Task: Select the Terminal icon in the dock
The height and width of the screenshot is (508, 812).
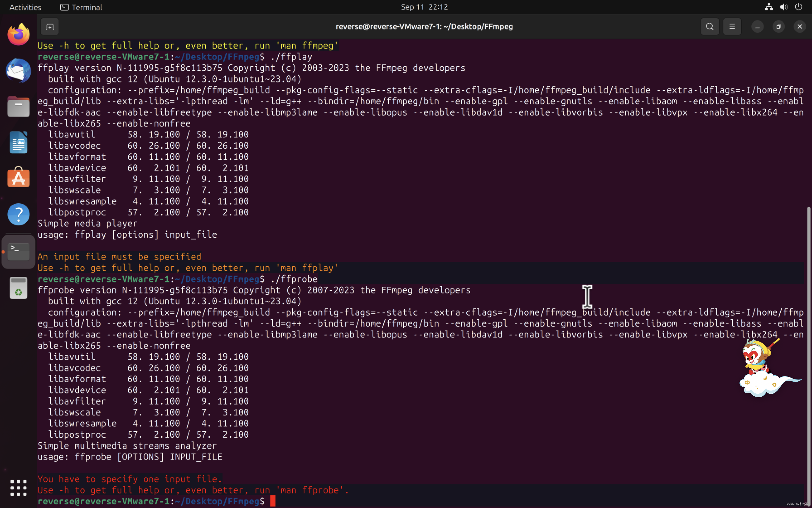Action: tap(18, 252)
